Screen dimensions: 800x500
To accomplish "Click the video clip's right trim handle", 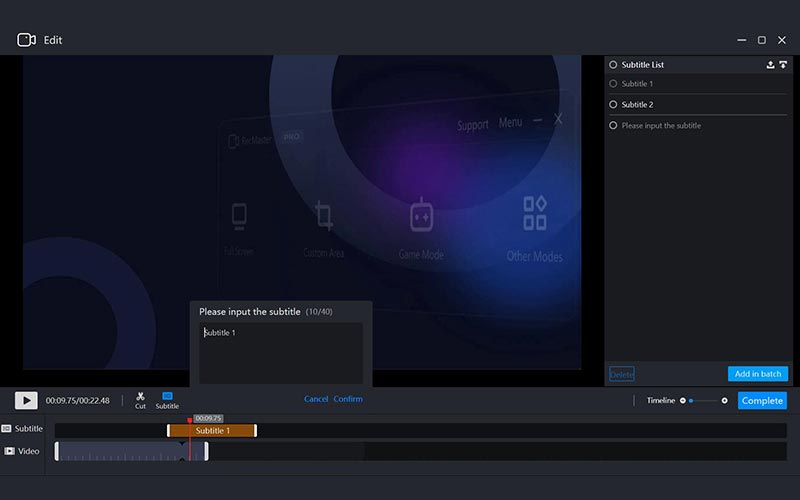I will tap(206, 452).
